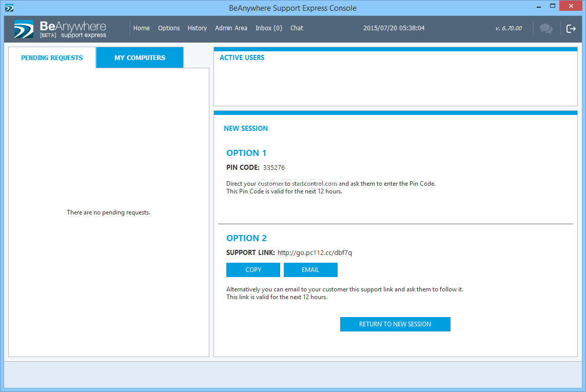586x392 pixels.
Task: Click 'Alternatively you can email' instruction text
Action: pos(345,289)
